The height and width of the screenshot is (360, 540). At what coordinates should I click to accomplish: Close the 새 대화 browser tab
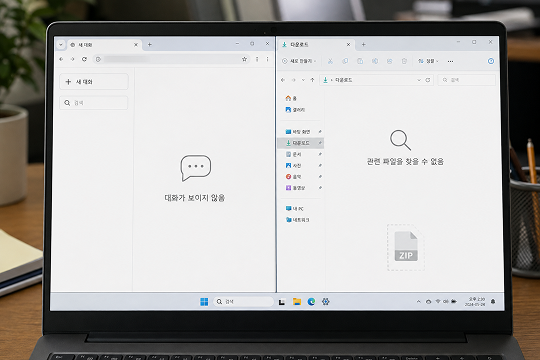click(x=136, y=45)
